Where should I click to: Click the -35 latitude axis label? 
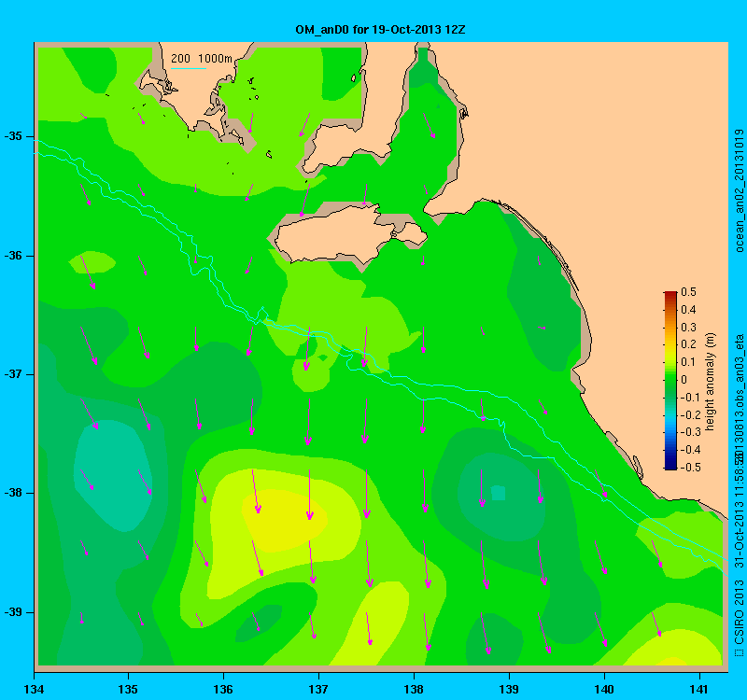[x=13, y=136]
